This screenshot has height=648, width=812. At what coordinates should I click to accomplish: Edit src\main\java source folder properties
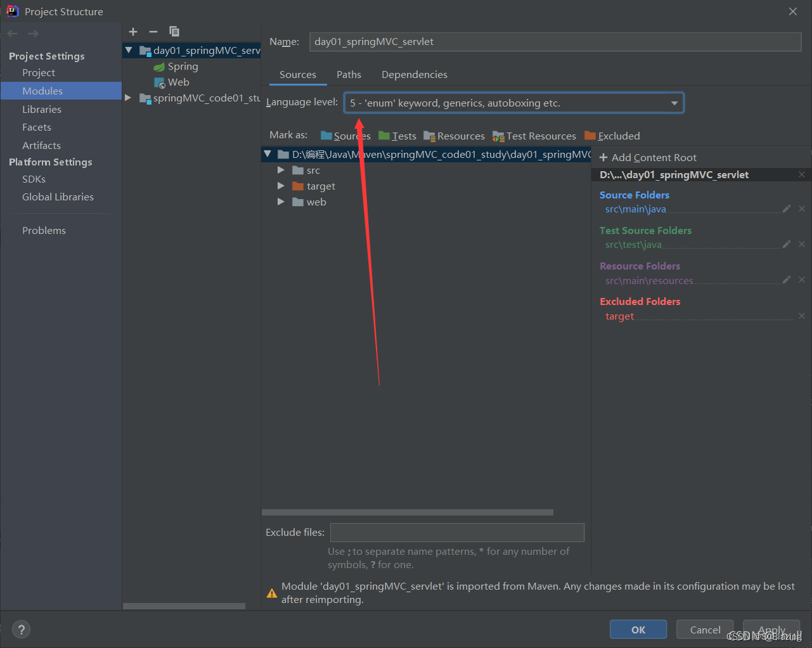tap(787, 209)
